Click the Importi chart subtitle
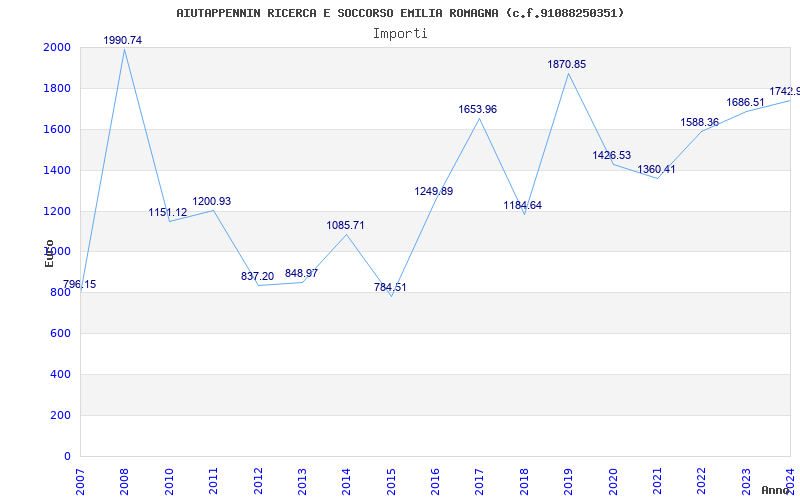Viewport: 800px width, 500px height. pos(400,34)
